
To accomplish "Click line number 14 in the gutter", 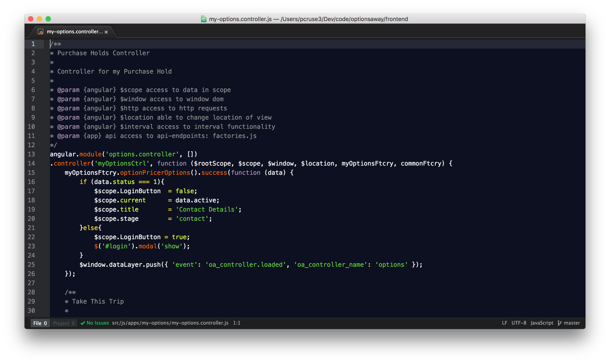I will click(31, 163).
